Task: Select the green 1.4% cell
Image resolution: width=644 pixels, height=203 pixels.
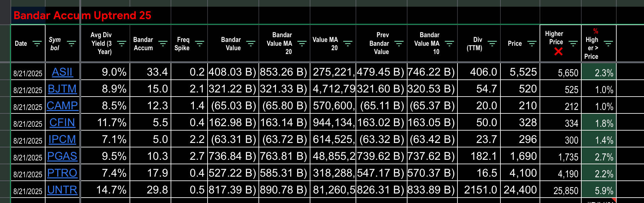Action: click(x=599, y=139)
